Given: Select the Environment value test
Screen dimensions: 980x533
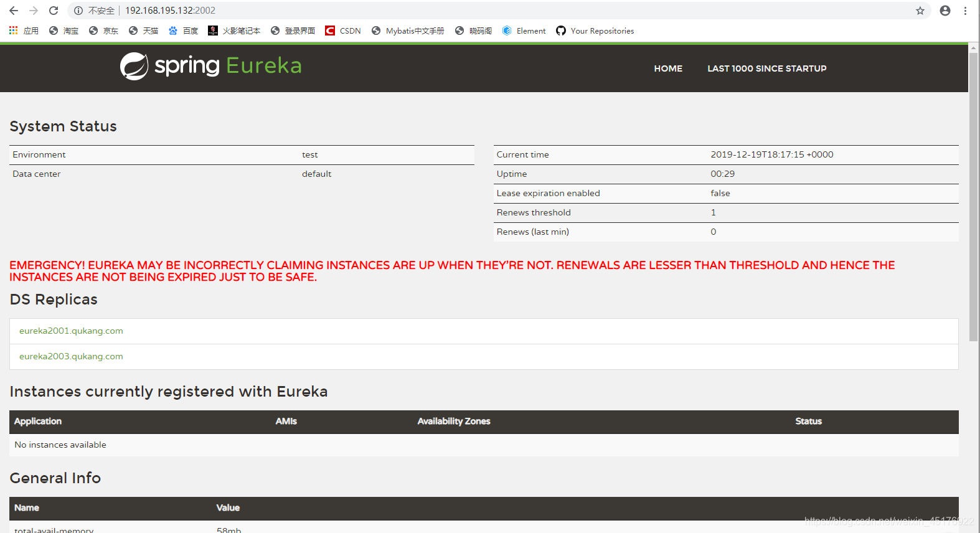Looking at the screenshot, I should click(310, 154).
